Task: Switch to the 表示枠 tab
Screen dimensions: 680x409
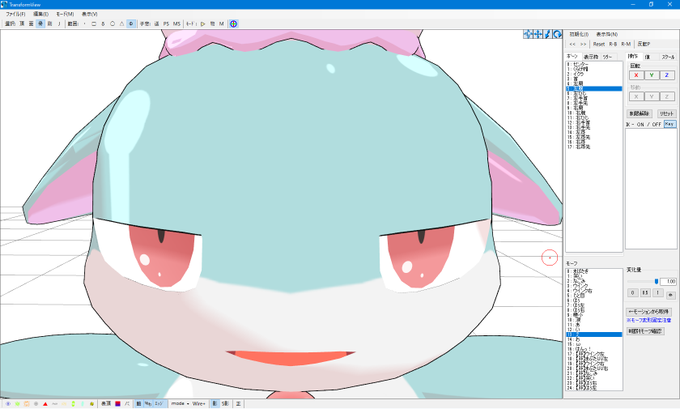Action: (x=591, y=57)
